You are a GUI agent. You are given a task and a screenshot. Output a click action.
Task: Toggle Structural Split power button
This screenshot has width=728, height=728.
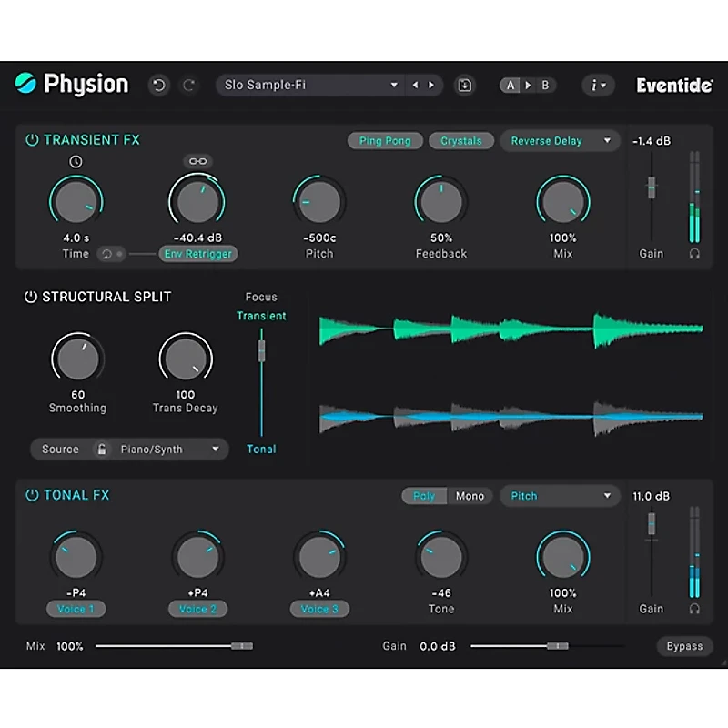point(31,297)
